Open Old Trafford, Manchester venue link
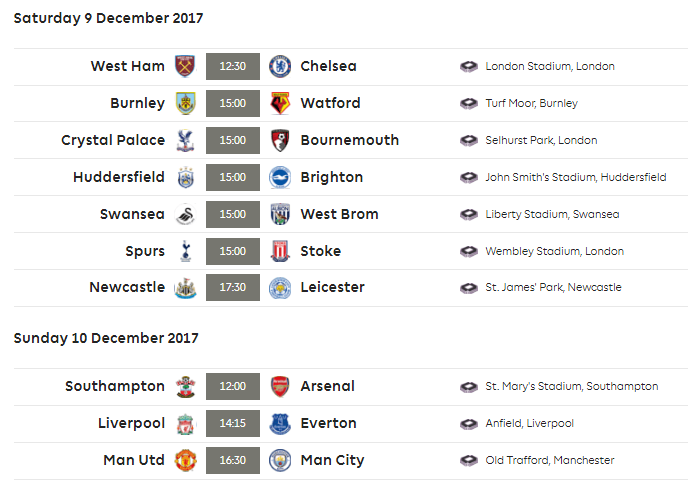This screenshot has width=688, height=488. coord(550,460)
